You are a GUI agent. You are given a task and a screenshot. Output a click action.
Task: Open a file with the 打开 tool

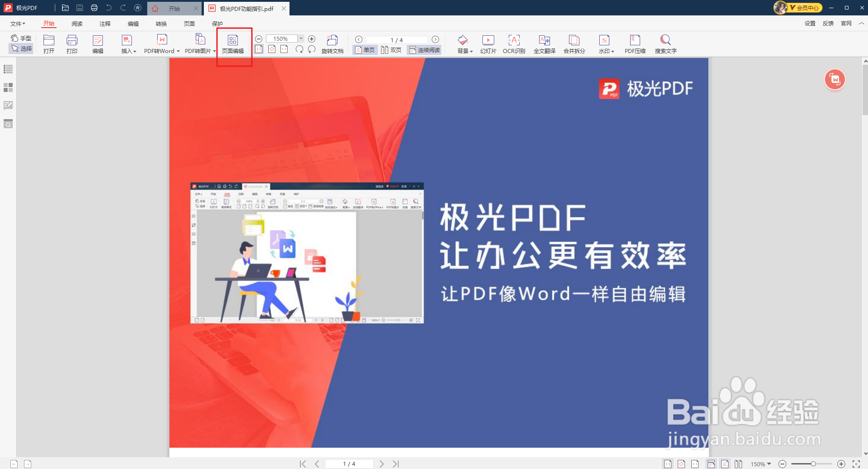[x=49, y=44]
